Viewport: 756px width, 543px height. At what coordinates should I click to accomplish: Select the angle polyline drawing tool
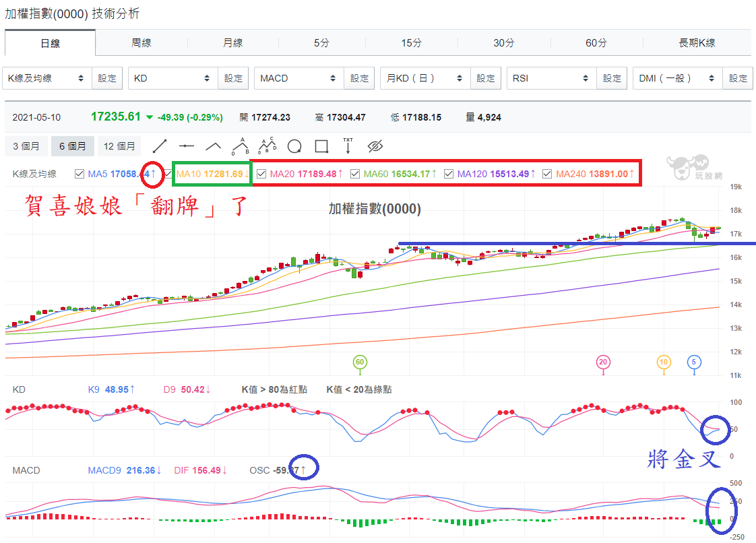213,146
